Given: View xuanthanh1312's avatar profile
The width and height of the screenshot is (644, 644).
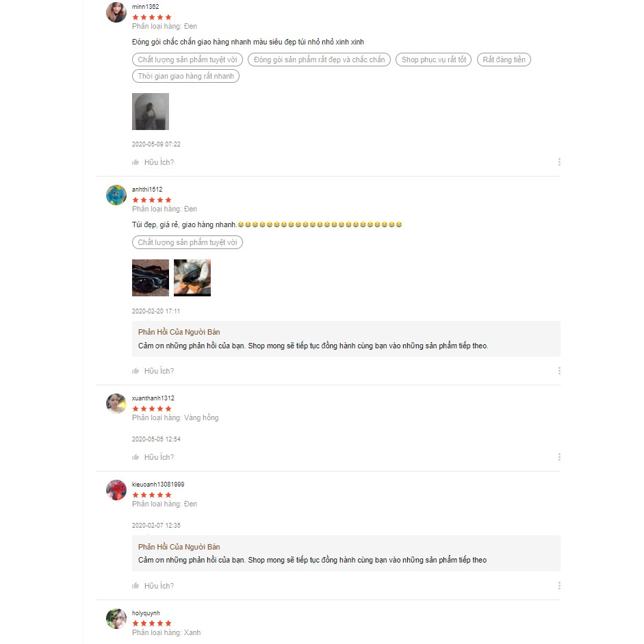Looking at the screenshot, I should (116, 404).
